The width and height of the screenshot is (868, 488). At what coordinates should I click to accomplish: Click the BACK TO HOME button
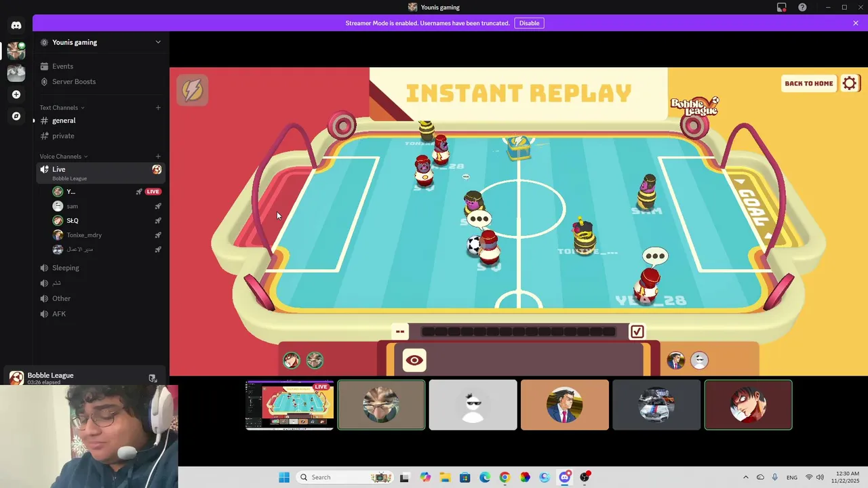pyautogui.click(x=808, y=83)
